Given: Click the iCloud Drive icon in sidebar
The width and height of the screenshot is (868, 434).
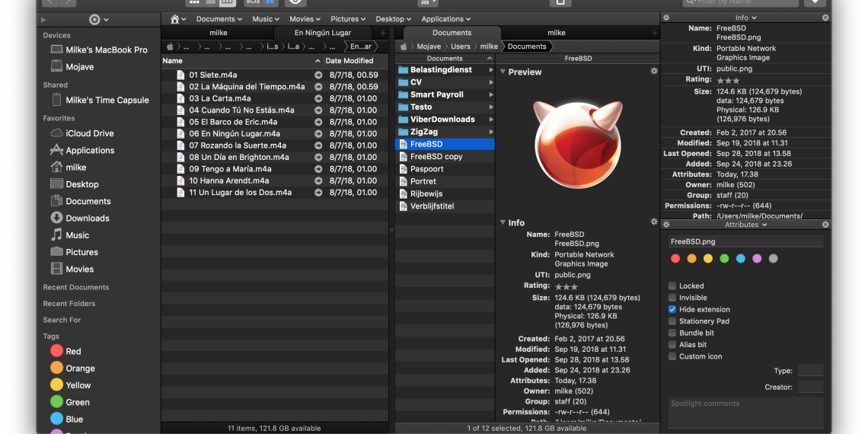Looking at the screenshot, I should (56, 133).
